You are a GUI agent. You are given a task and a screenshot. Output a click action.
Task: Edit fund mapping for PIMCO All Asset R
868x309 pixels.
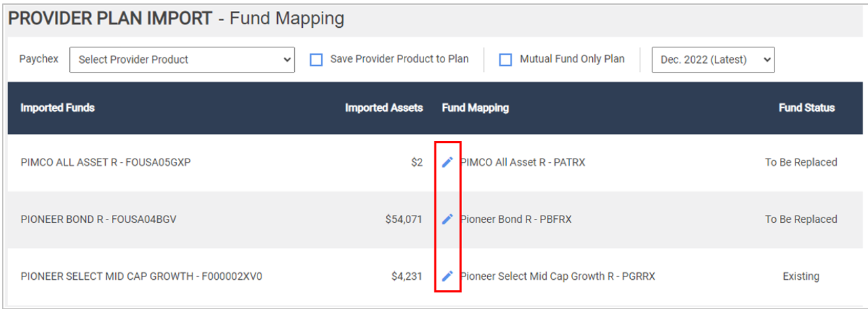[x=447, y=162]
